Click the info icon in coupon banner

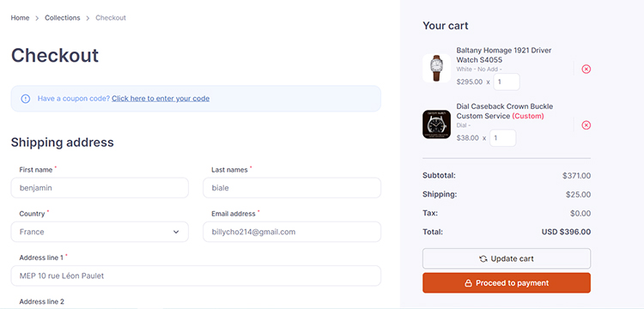[x=26, y=99]
